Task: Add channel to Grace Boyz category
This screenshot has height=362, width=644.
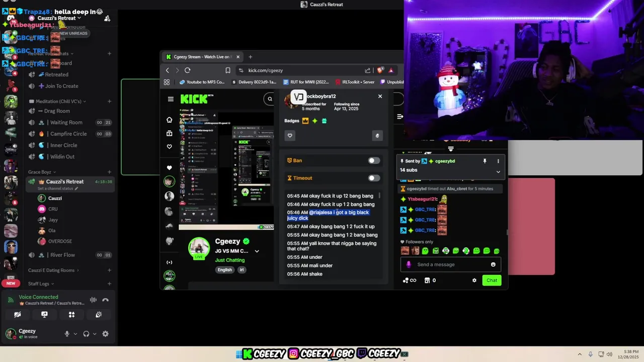Action: click(109, 172)
